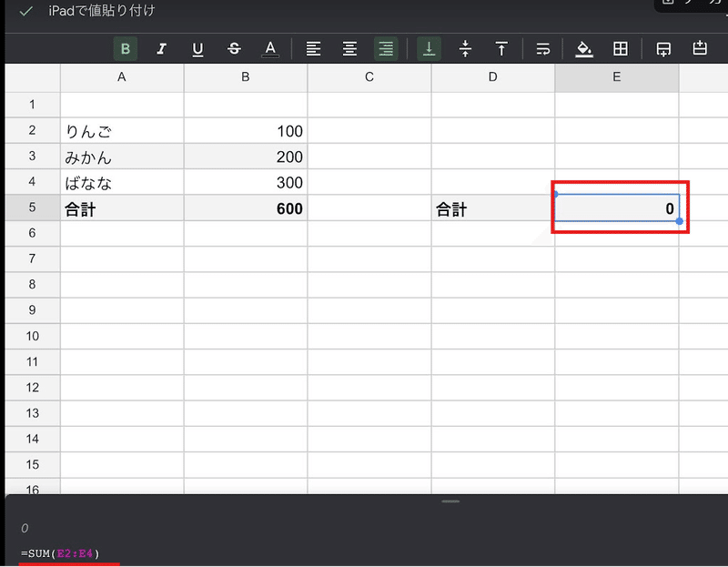The image size is (728, 567).
Task: Select row 12 header
Action: pyautogui.click(x=32, y=388)
